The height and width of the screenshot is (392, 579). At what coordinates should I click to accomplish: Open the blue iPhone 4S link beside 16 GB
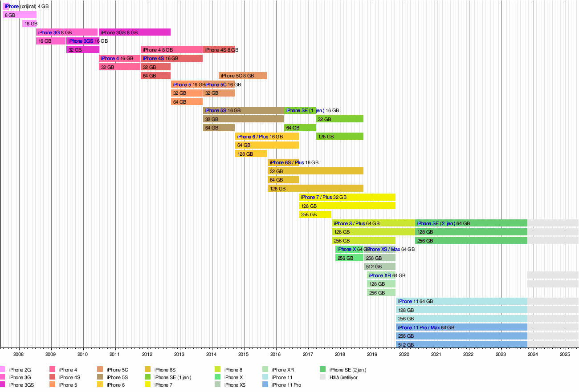[x=153, y=58]
